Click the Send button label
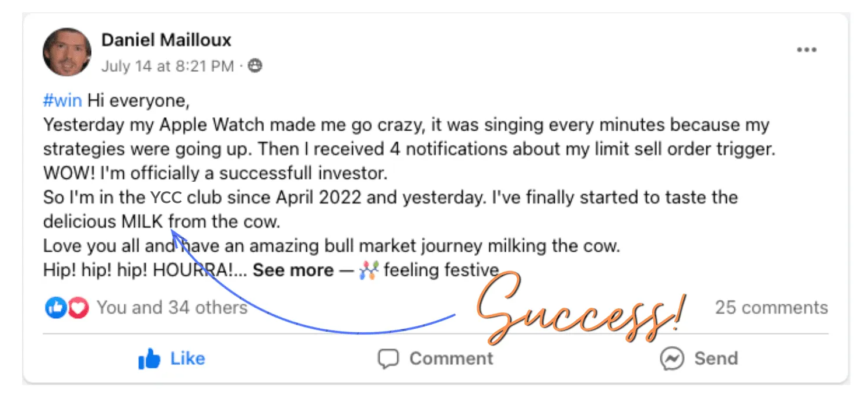 tap(716, 358)
